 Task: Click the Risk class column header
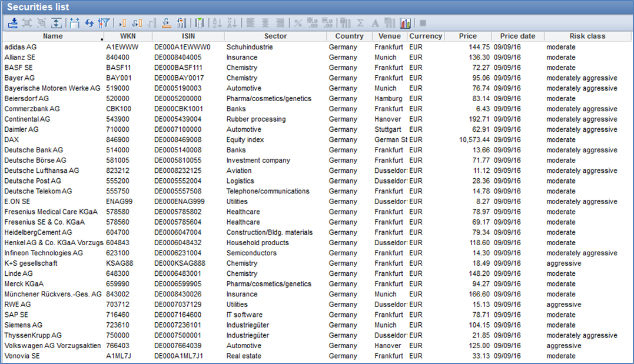(x=587, y=36)
